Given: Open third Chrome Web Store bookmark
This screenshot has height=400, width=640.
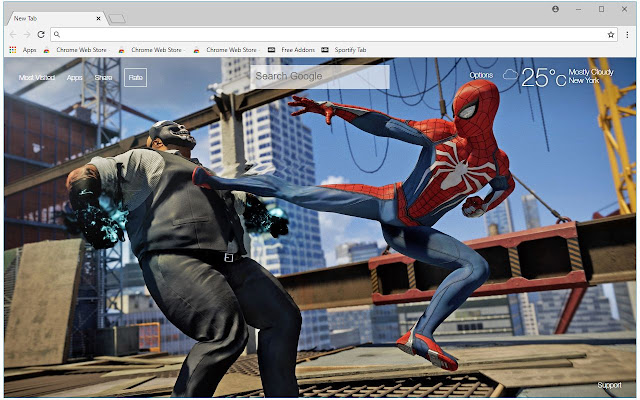Looking at the screenshot, I should [x=225, y=50].
